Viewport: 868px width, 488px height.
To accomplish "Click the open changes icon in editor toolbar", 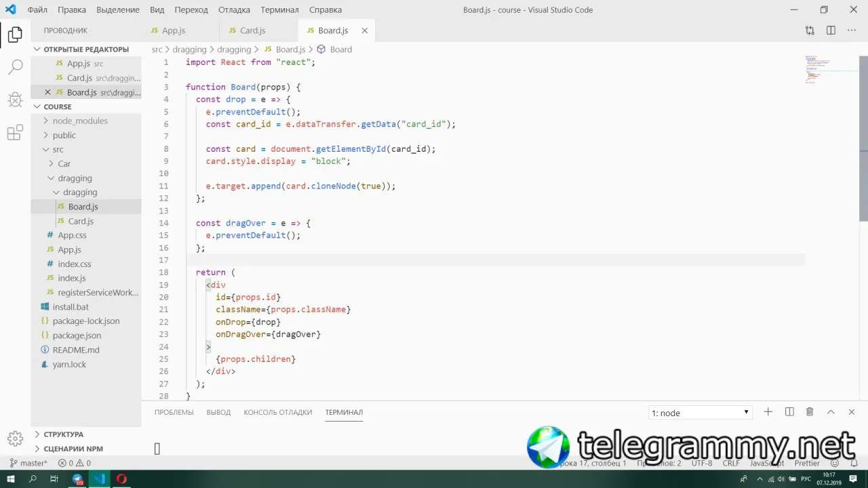I will (x=810, y=30).
